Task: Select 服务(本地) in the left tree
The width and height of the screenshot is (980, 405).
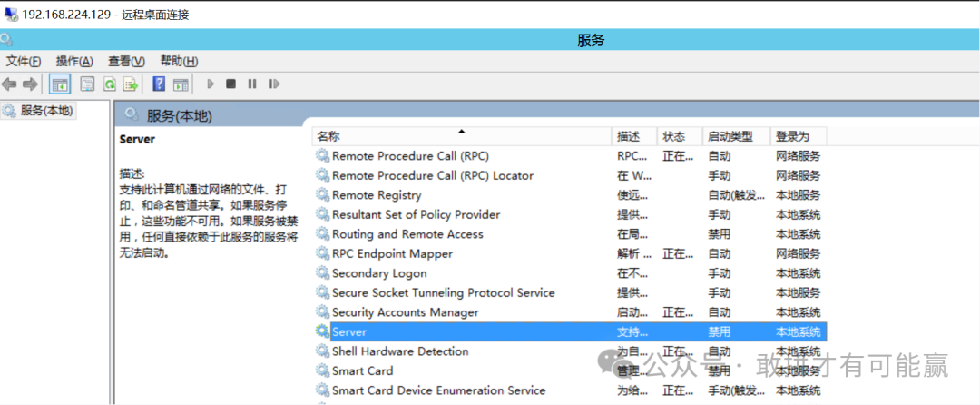Action: pos(46,111)
